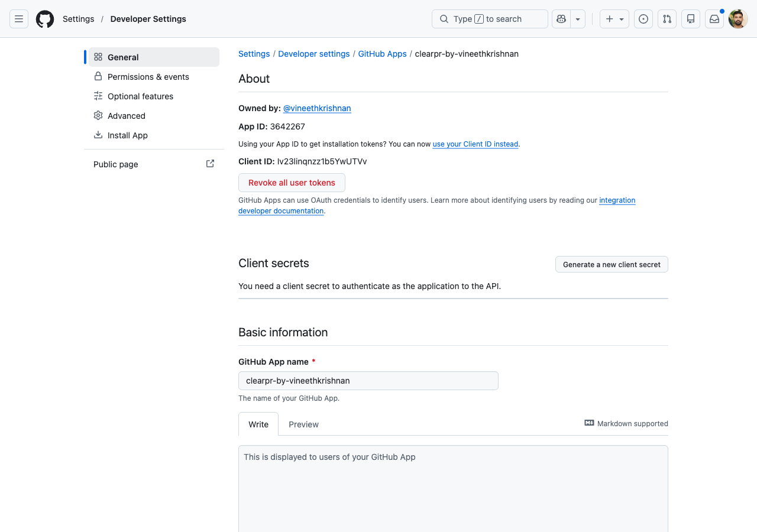Viewport: 757px width, 532px height.
Task: Expand the Copilot dropdown arrow
Action: pyautogui.click(x=578, y=19)
